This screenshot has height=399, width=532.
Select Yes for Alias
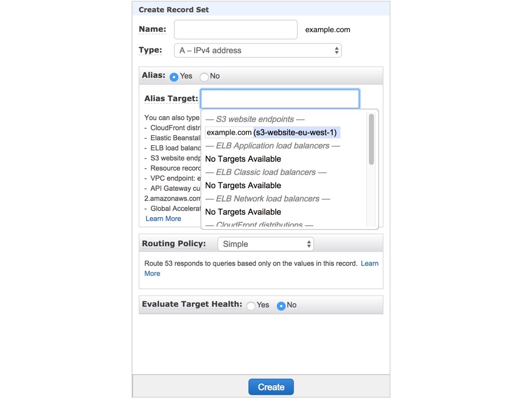(x=174, y=77)
